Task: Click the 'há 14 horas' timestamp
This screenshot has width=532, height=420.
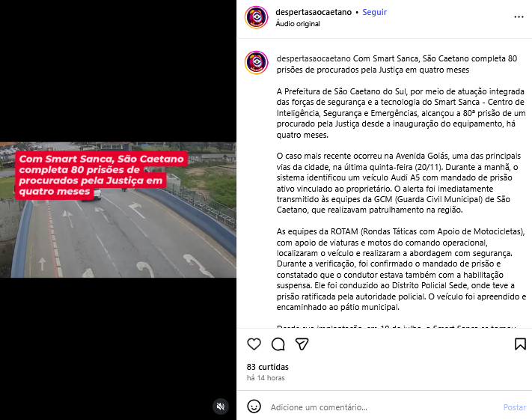Action: click(x=266, y=378)
